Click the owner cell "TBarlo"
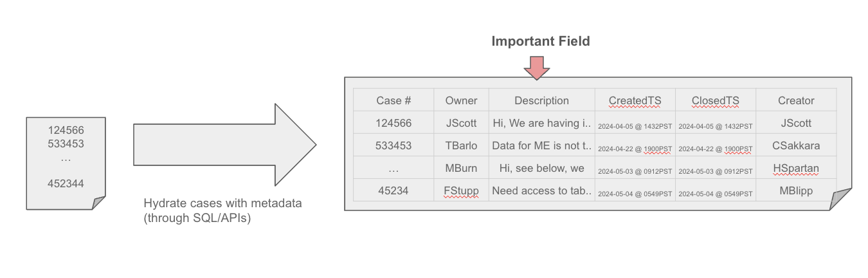 [461, 145]
